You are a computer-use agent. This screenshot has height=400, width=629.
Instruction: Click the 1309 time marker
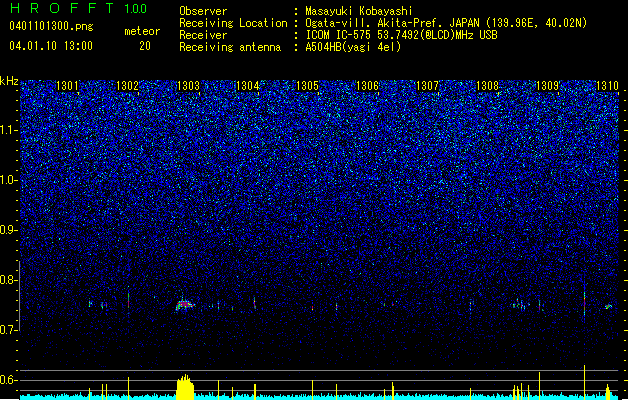[548, 86]
